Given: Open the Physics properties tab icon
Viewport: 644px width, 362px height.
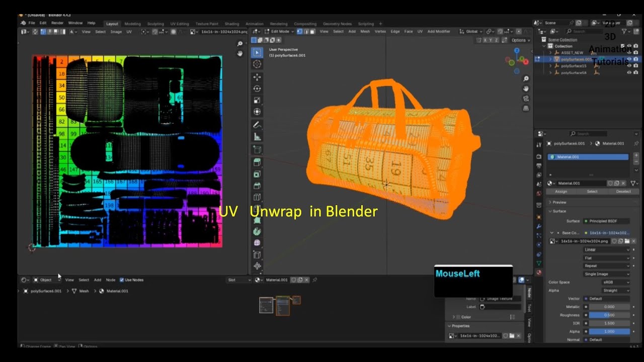Looking at the screenshot, I should (x=539, y=245).
